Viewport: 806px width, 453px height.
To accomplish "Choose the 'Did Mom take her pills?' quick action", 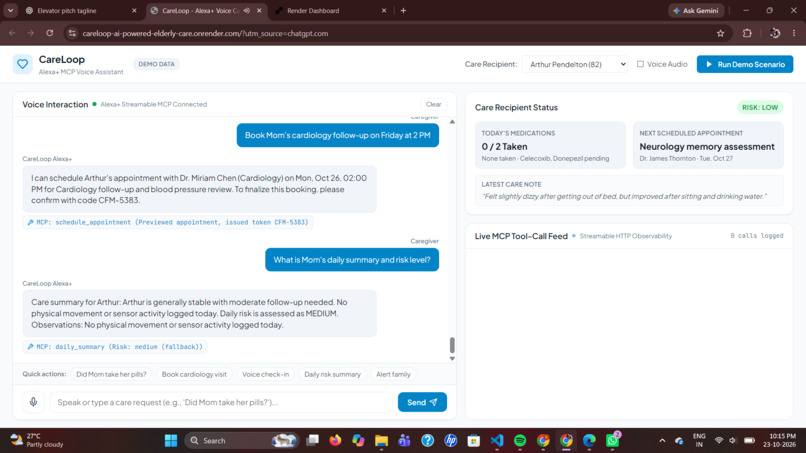I will pyautogui.click(x=111, y=374).
